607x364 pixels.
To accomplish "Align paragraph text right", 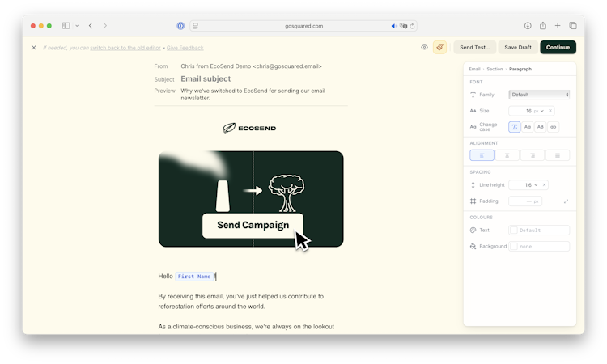I will pyautogui.click(x=533, y=155).
